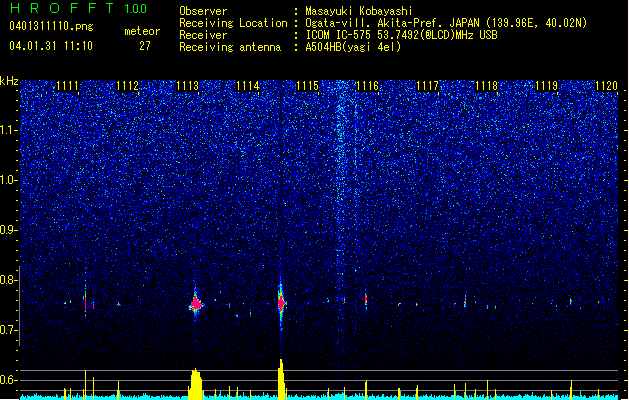Click the 1.0 kHz axis tick label

pos(8,180)
